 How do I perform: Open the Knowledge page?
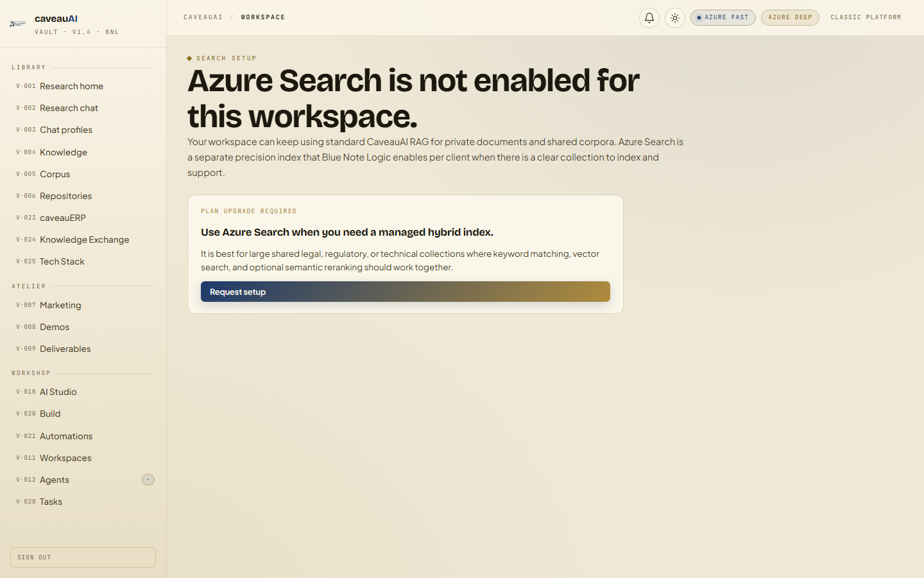(83, 152)
